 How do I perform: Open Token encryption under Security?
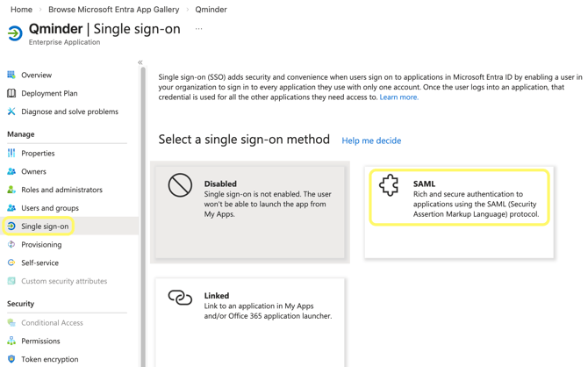(x=49, y=359)
